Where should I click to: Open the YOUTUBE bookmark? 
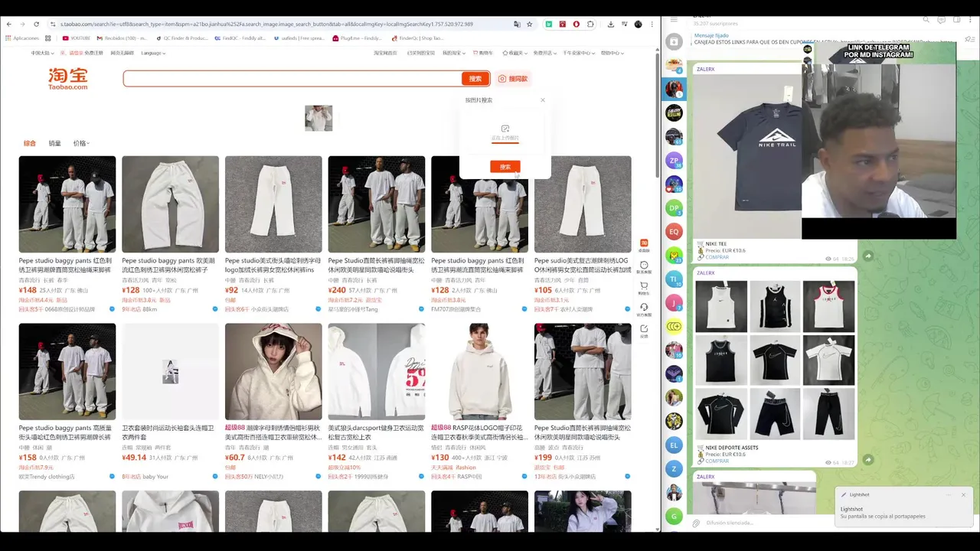pyautogui.click(x=77, y=37)
